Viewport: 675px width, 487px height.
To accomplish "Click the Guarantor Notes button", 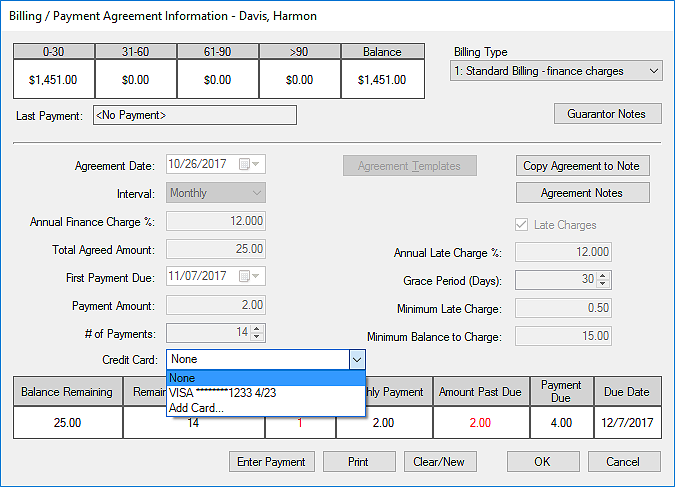I will pos(605,114).
